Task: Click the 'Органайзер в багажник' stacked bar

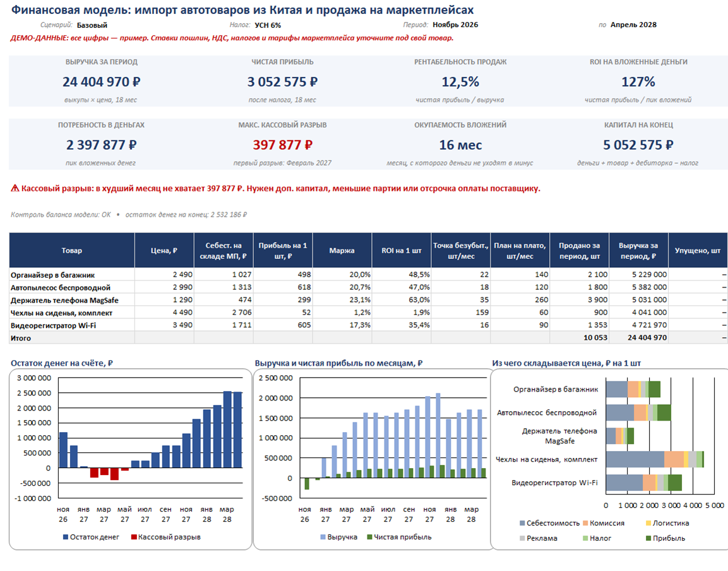Action: [633, 389]
